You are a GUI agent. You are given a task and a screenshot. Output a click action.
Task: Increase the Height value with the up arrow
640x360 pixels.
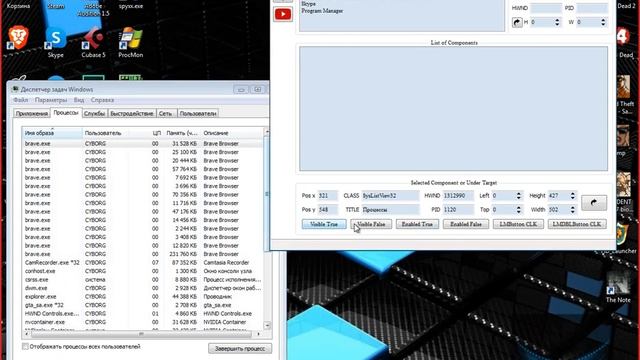[x=572, y=193]
